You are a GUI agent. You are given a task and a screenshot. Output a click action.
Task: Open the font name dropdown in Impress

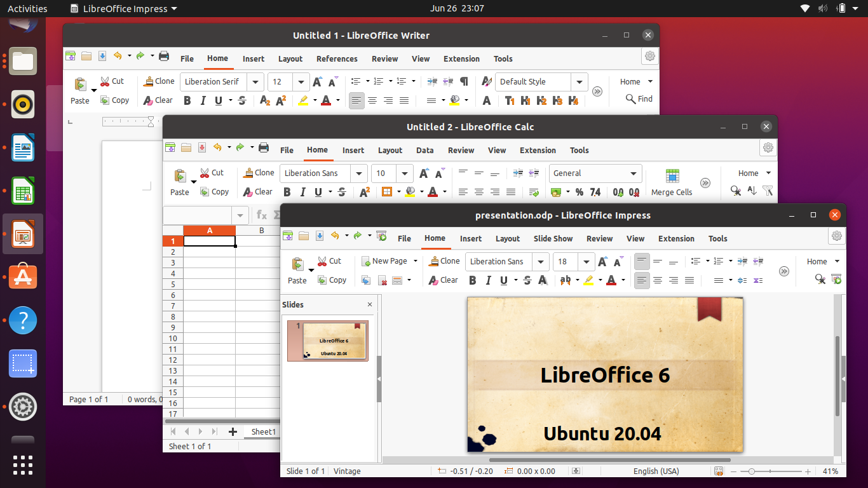pos(539,261)
